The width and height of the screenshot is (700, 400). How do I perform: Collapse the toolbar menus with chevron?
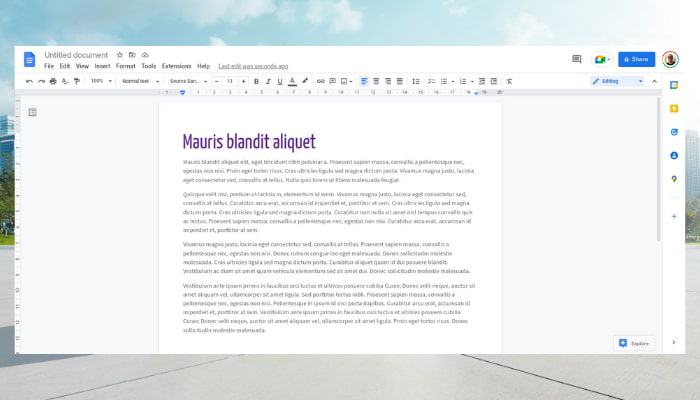(x=654, y=81)
